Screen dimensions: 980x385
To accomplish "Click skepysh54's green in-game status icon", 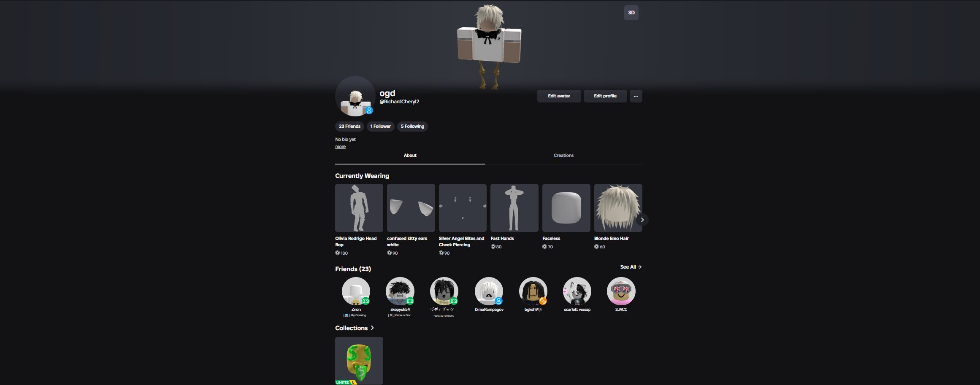I will 410,301.
